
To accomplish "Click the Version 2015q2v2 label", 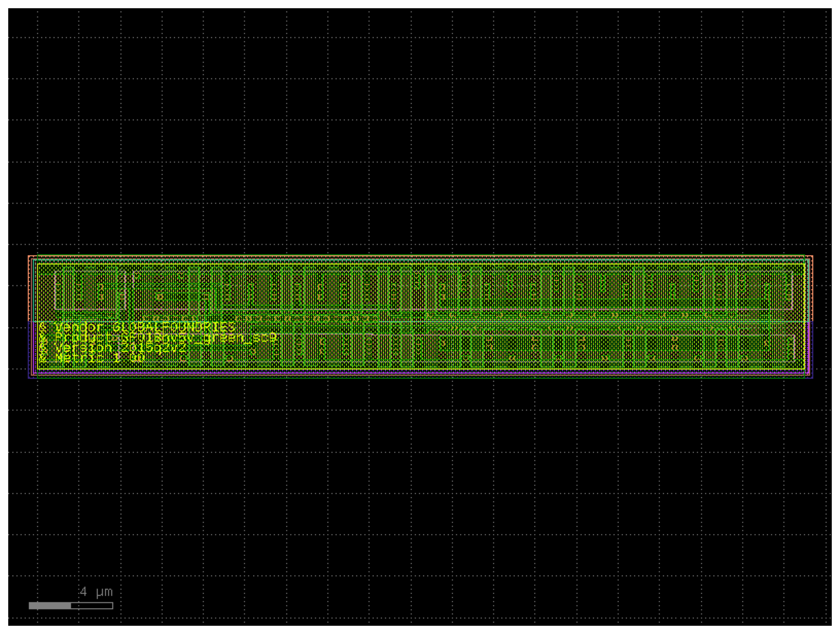I will point(113,348).
